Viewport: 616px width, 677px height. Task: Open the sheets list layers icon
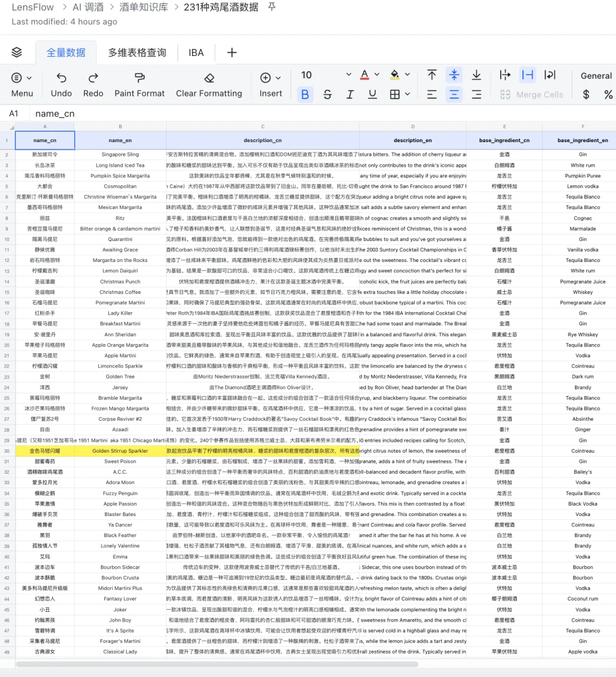coord(17,53)
